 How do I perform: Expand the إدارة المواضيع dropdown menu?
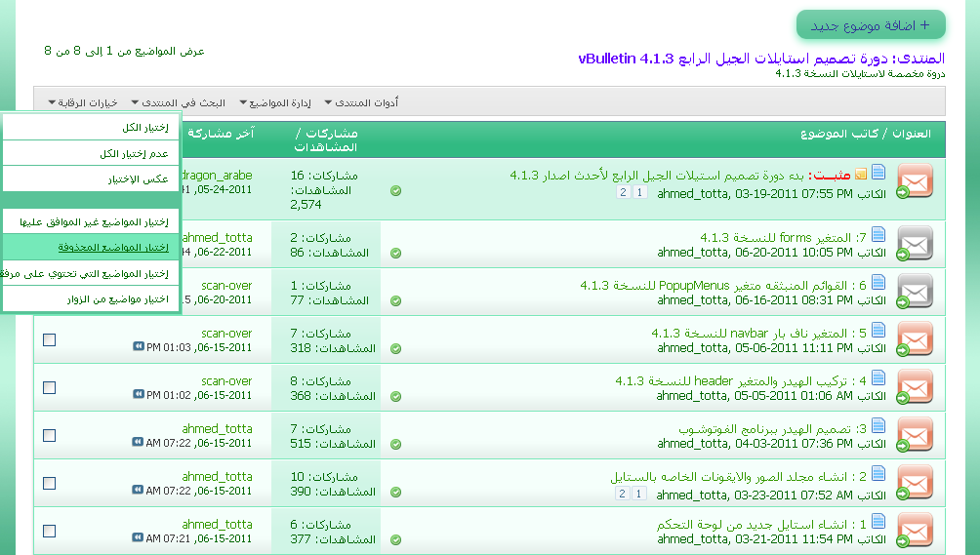click(275, 102)
